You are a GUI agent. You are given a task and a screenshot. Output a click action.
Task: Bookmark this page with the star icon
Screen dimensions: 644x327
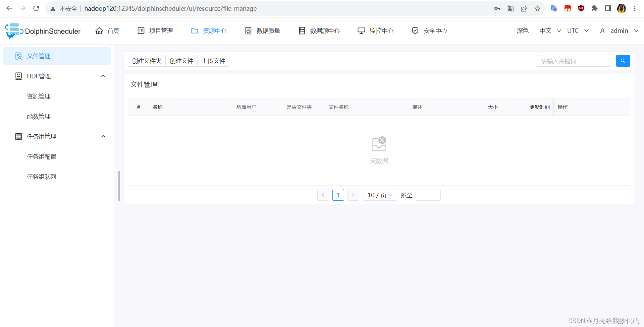click(x=537, y=8)
